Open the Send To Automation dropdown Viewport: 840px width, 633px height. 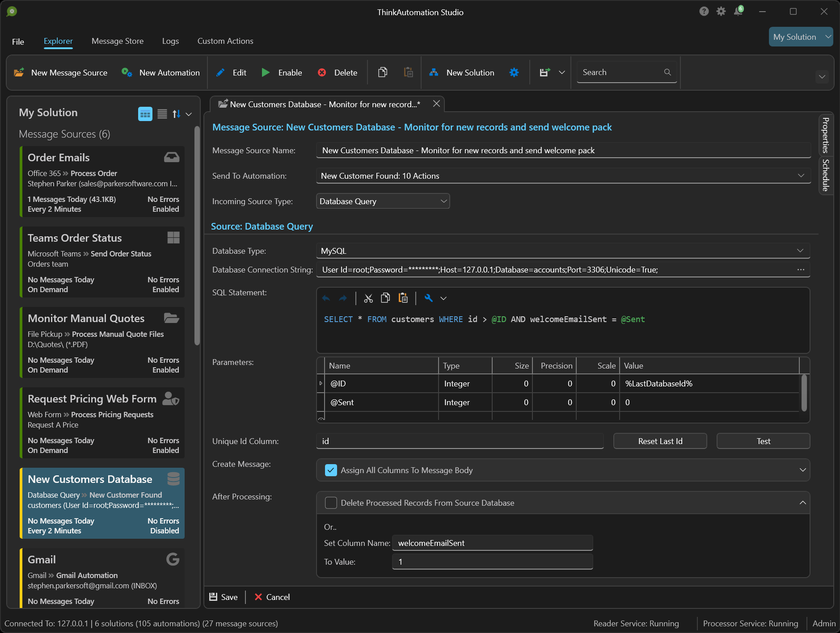[801, 176]
